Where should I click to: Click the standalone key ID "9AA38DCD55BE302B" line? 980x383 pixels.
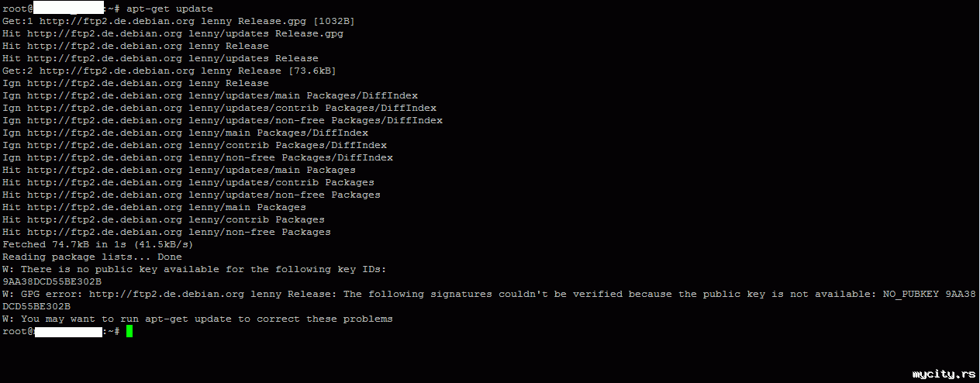coord(51,281)
